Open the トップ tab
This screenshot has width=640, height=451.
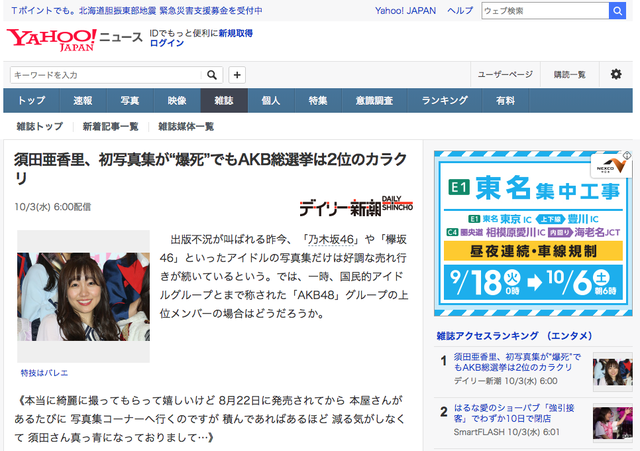31,100
